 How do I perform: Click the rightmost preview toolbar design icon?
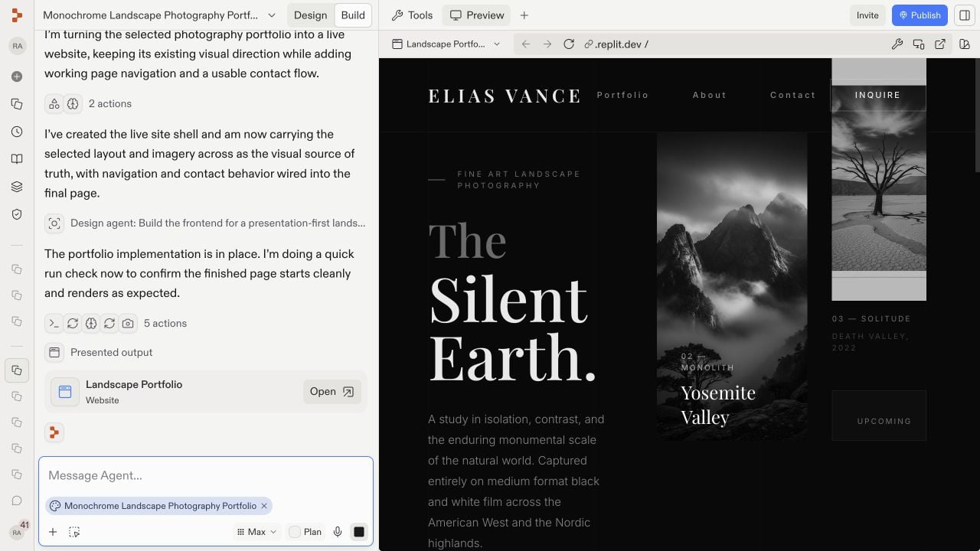point(965,44)
